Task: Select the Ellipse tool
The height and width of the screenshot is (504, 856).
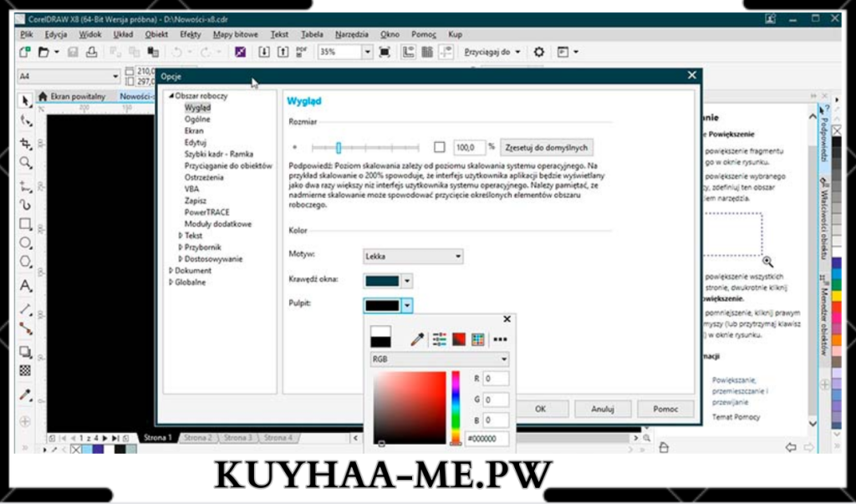Action: coord(25,243)
